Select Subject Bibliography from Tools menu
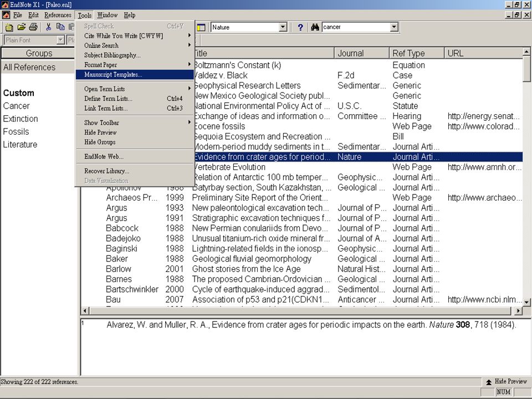The height and width of the screenshot is (399, 532). pyautogui.click(x=135, y=55)
